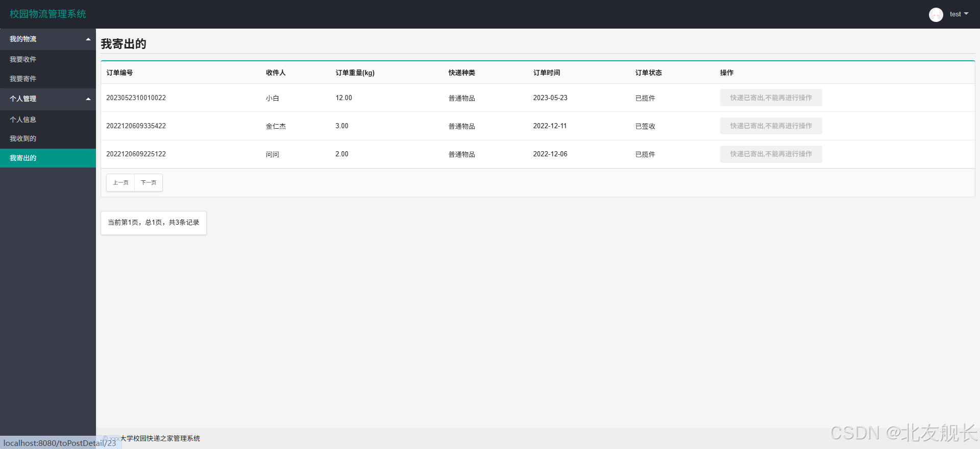Click the 订单状态 column header
Viewport: 980px width, 449px height.
648,73
